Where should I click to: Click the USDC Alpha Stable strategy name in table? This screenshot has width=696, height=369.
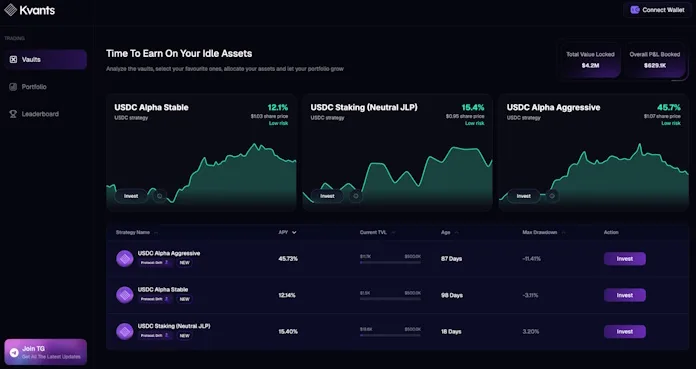coord(162,290)
